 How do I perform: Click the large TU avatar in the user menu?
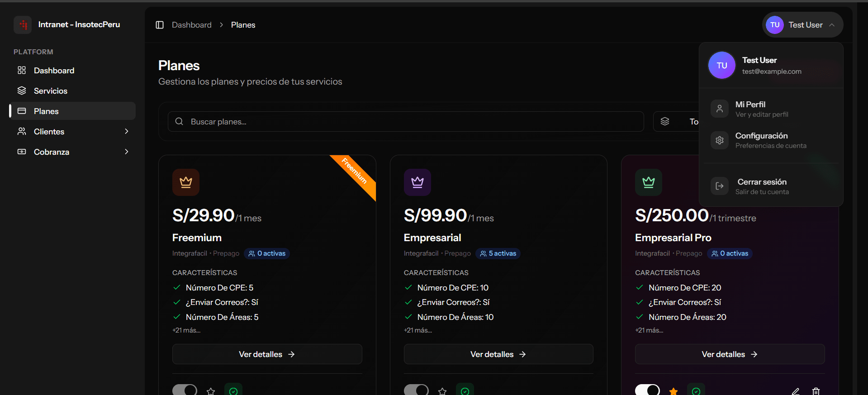[x=722, y=65]
